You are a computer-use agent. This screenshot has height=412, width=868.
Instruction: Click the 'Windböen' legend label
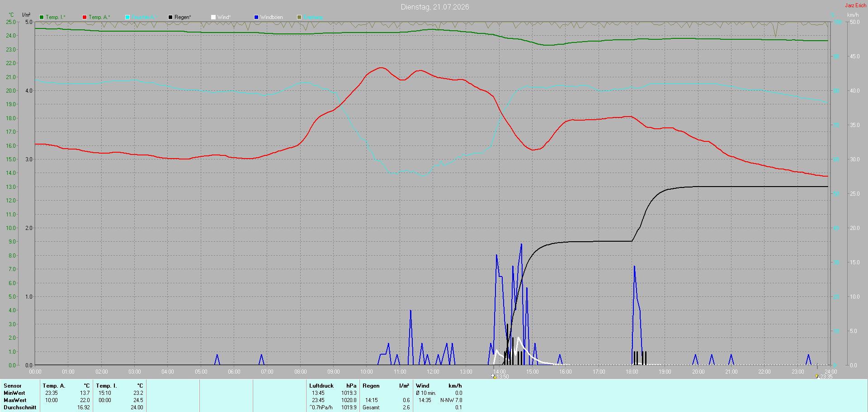click(x=272, y=17)
